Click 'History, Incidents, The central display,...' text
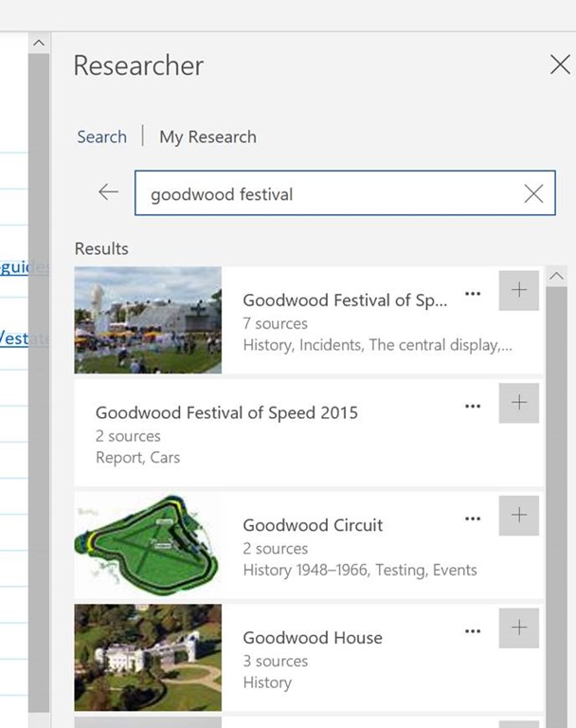The width and height of the screenshot is (576, 728). [377, 345]
